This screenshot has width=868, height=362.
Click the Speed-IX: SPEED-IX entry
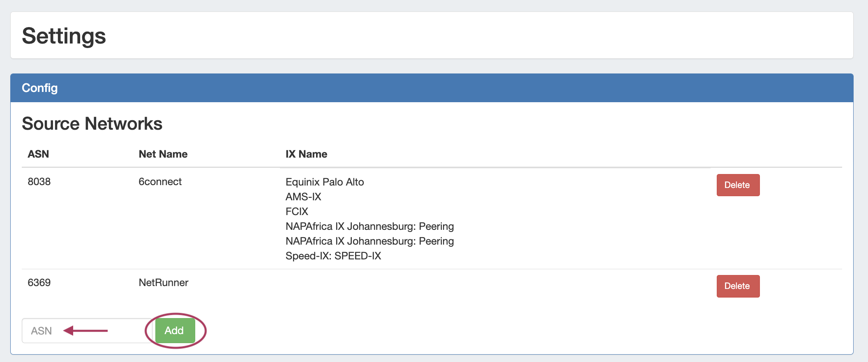click(333, 256)
